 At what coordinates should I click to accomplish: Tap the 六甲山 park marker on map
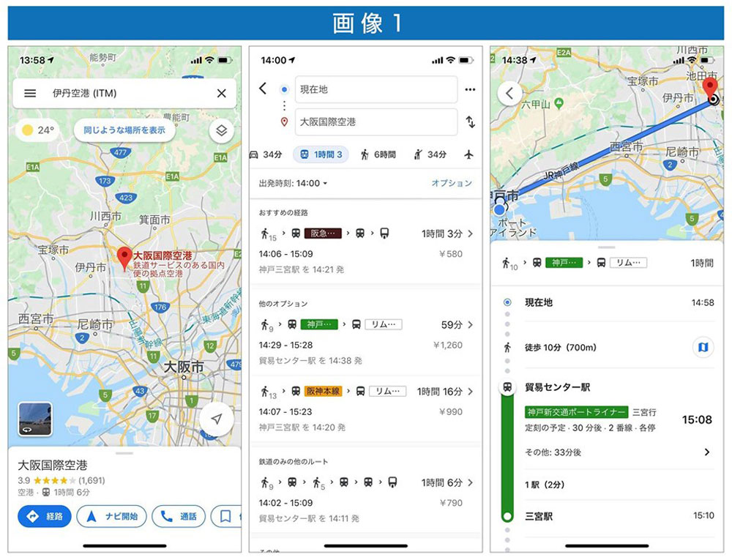559,102
